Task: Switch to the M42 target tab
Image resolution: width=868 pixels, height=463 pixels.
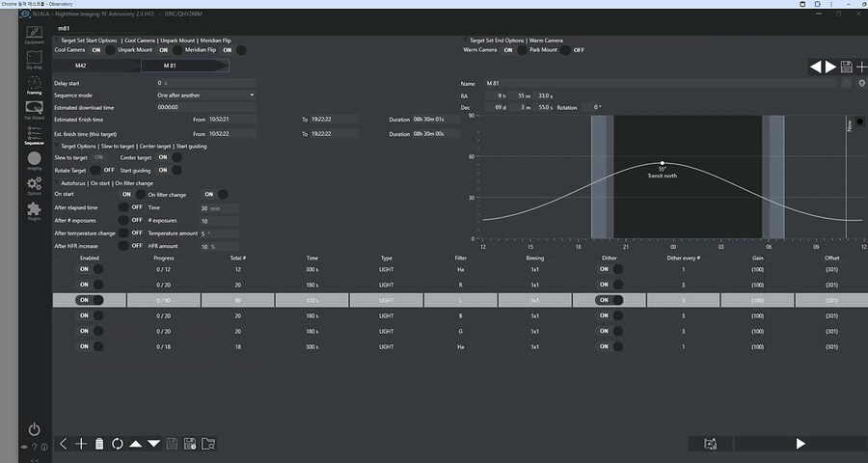Action: point(81,66)
